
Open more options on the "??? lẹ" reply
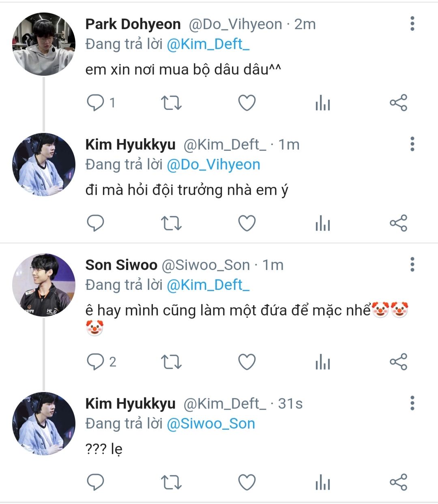412,403
